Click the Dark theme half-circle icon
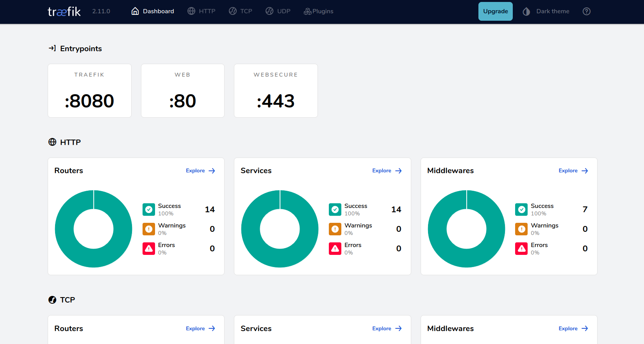The image size is (644, 344). click(x=526, y=11)
